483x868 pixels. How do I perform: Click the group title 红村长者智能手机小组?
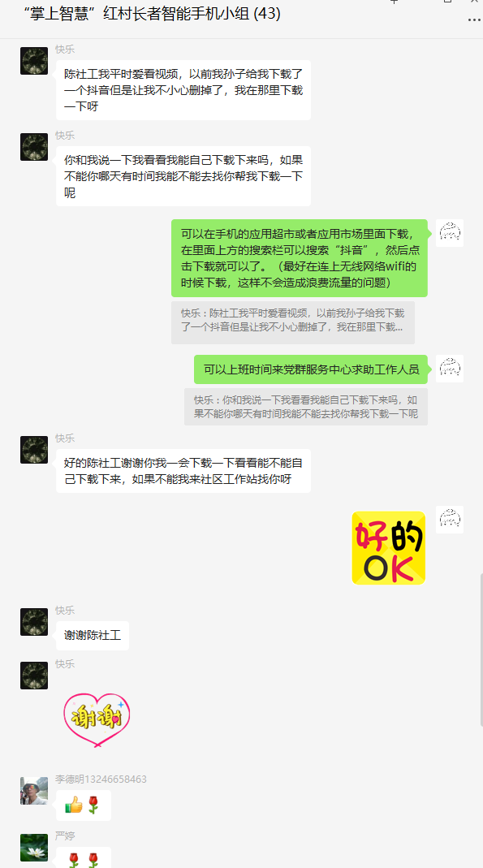[x=152, y=13]
